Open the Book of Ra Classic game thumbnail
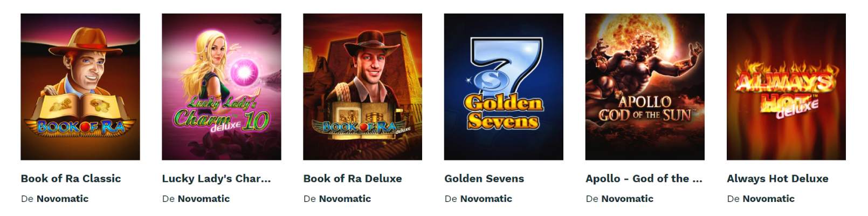 tap(80, 87)
